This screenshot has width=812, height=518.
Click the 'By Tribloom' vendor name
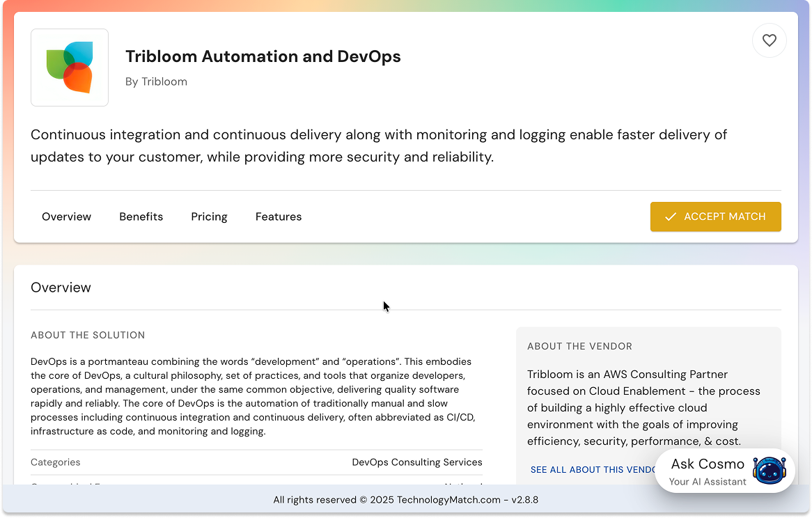(x=156, y=81)
